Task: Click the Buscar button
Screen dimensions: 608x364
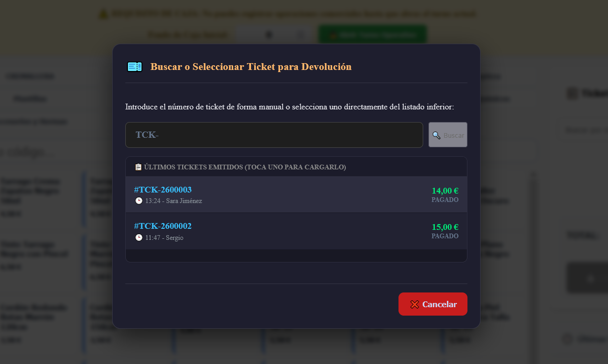Action: tap(448, 135)
